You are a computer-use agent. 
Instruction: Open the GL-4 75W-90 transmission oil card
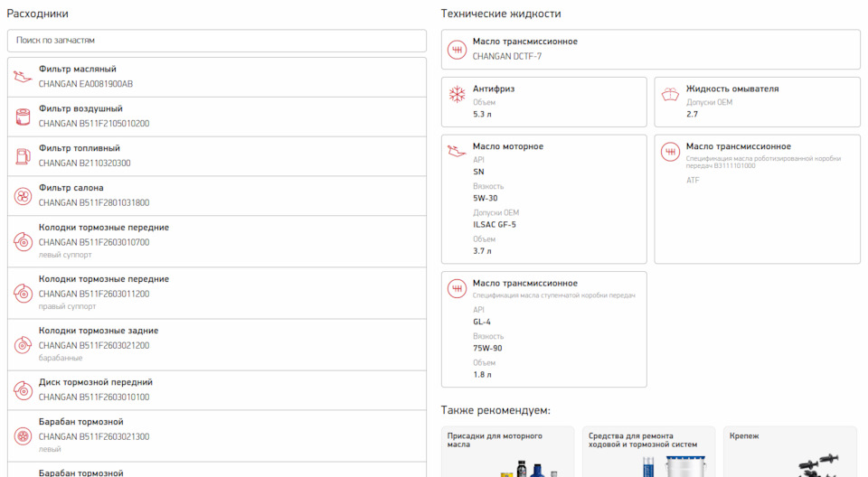click(x=543, y=329)
